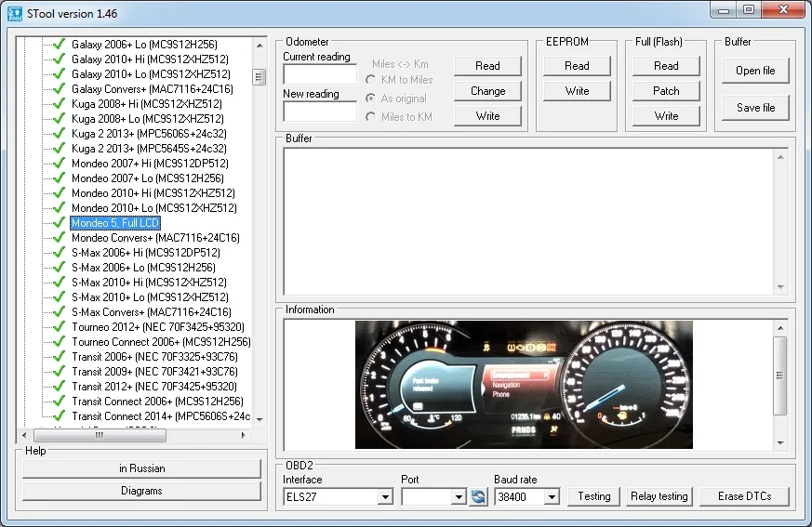Screen dimensions: 812x527
Task: Click vehicle list horizontal scrollbar thumb
Action: click(x=100, y=435)
